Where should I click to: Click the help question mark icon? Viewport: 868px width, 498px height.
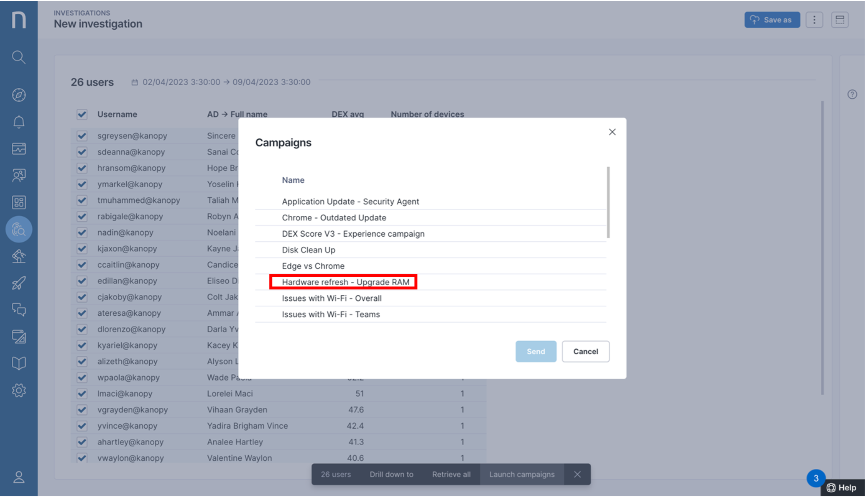(852, 94)
